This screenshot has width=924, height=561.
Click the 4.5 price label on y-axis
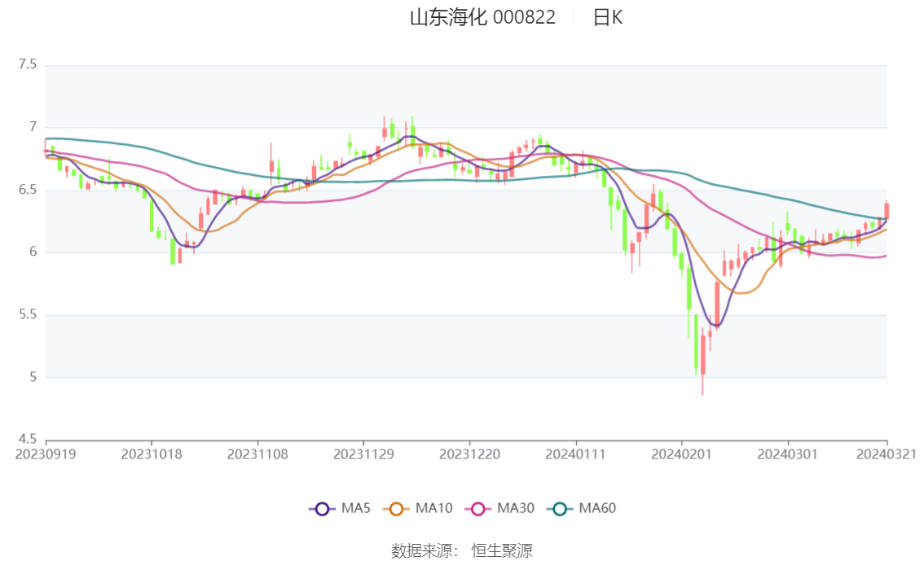coord(29,440)
